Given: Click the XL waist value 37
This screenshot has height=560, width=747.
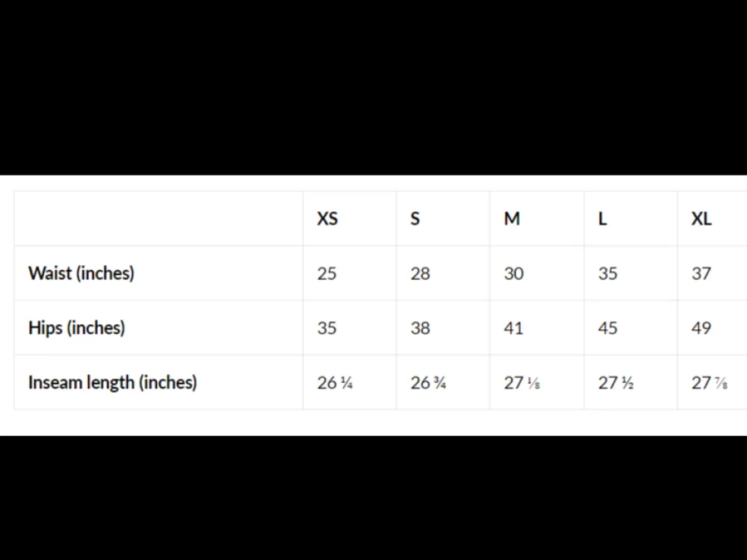Looking at the screenshot, I should pos(701,273).
